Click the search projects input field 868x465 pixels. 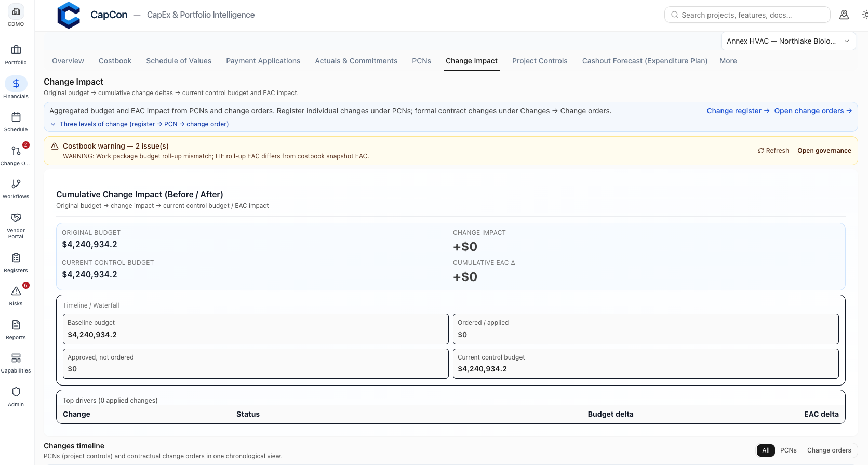pyautogui.click(x=747, y=15)
